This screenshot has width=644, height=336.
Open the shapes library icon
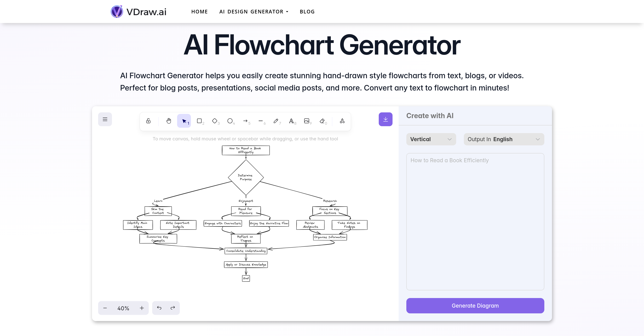[342, 121]
